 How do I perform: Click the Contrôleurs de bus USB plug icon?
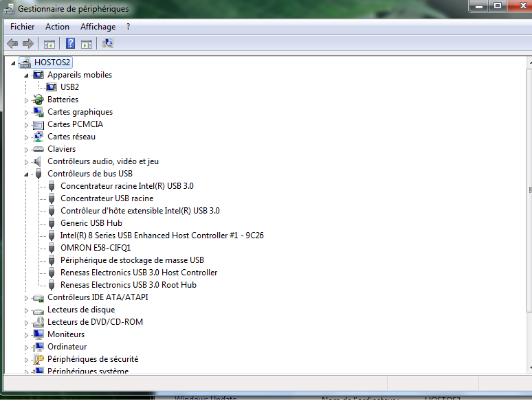coord(38,174)
